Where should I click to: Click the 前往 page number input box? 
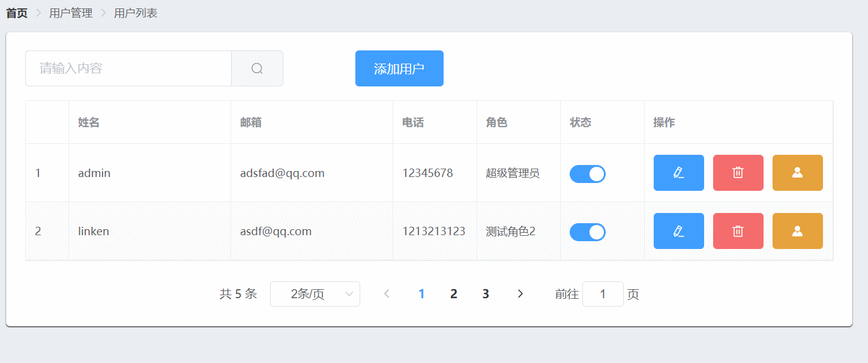603,294
